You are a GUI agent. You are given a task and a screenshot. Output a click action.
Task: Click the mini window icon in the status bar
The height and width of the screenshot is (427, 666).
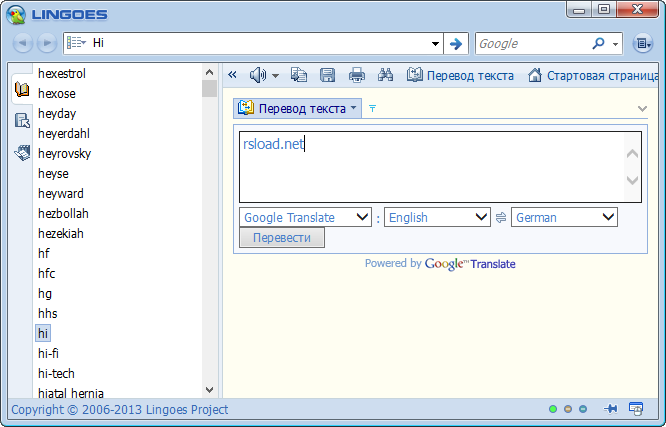[x=636, y=409]
